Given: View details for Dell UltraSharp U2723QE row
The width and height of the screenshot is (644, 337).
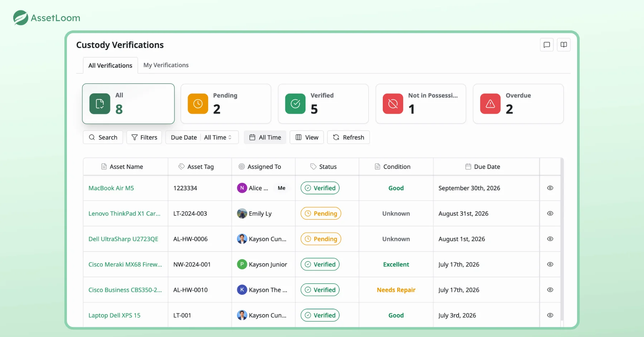Looking at the screenshot, I should 550,239.
